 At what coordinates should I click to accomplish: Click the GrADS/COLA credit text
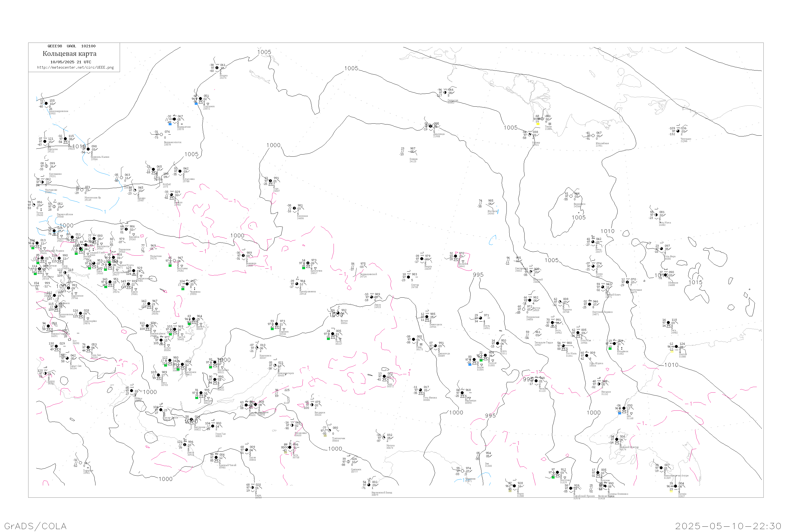point(35,526)
